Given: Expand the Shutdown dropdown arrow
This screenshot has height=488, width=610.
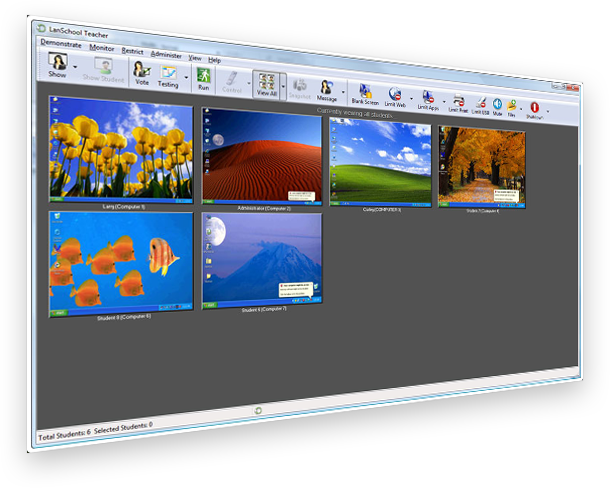Looking at the screenshot, I should coord(548,112).
